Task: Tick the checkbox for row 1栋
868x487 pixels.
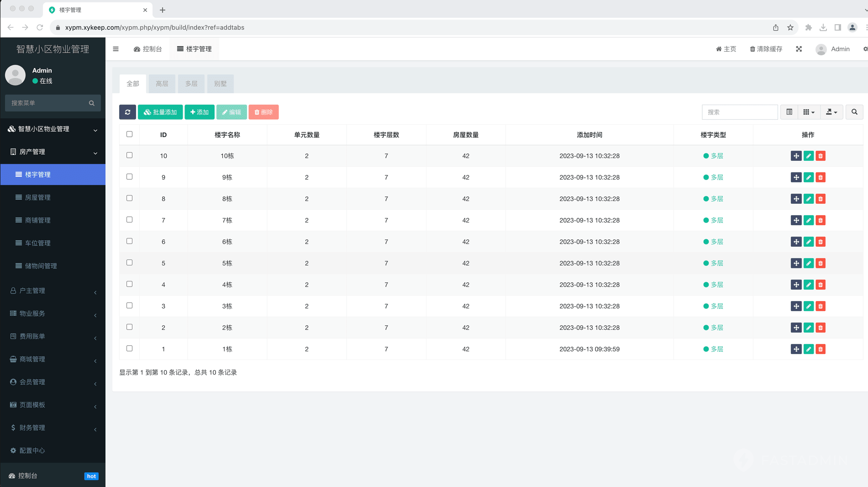Action: coord(130,349)
